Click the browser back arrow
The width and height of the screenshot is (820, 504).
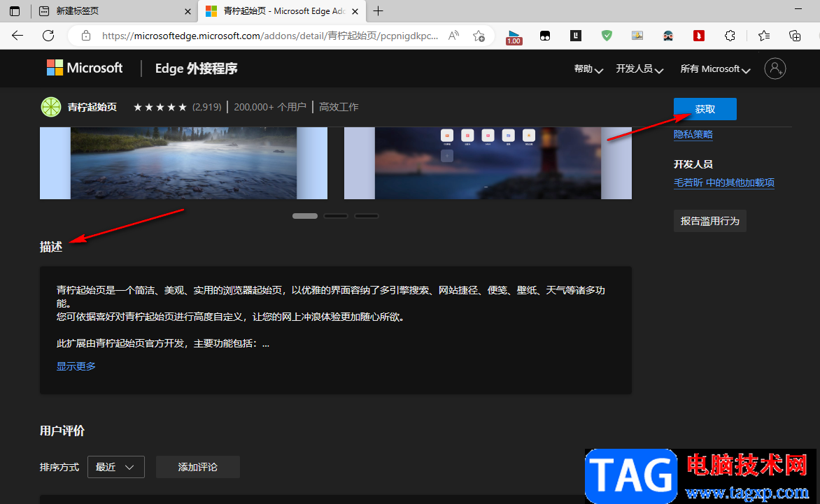(x=17, y=36)
